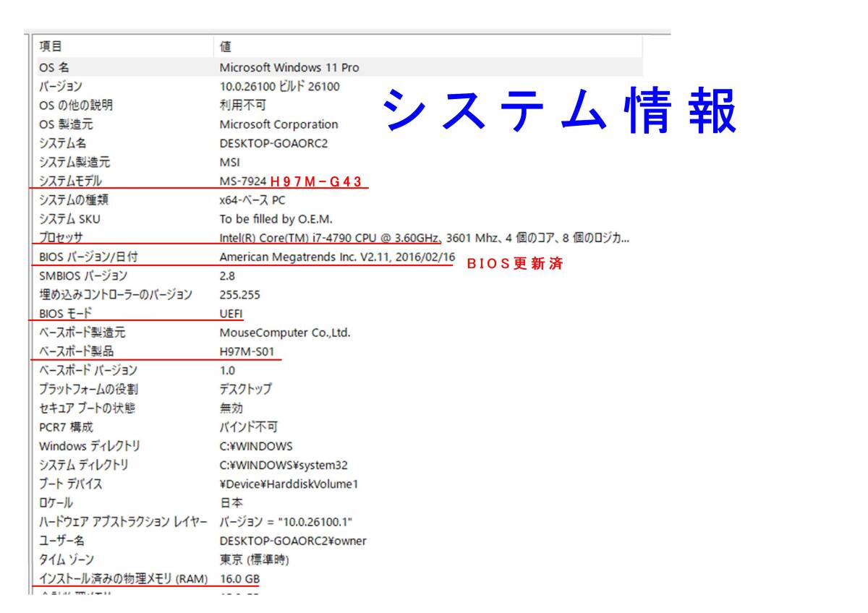Select the システムの種類 label

[74, 200]
